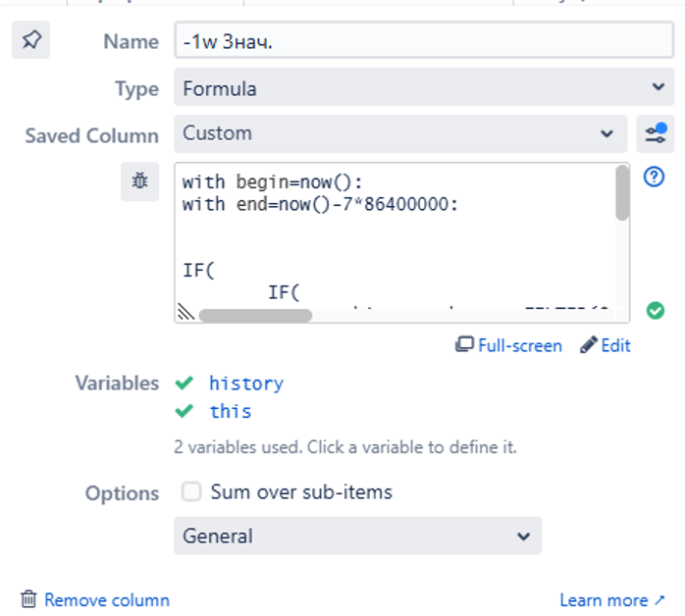Click the formula vertical scrollbar thumb
685x616 pixels.
622,193
